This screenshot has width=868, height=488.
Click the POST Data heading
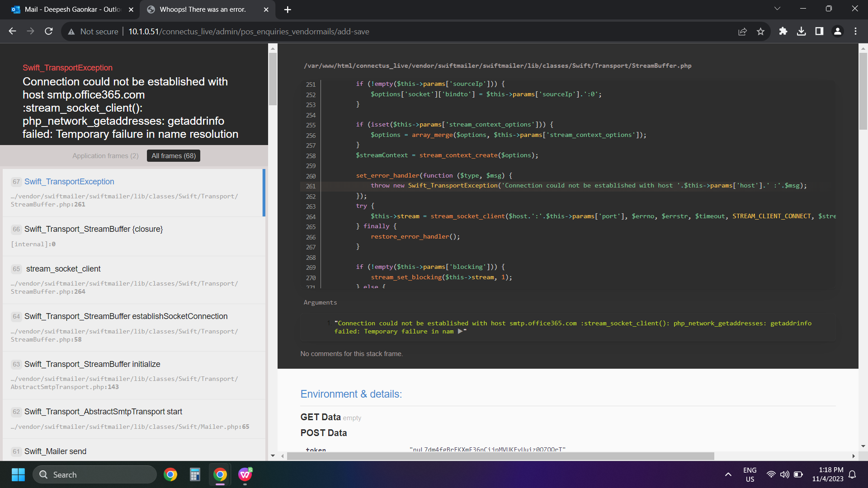tap(324, 433)
